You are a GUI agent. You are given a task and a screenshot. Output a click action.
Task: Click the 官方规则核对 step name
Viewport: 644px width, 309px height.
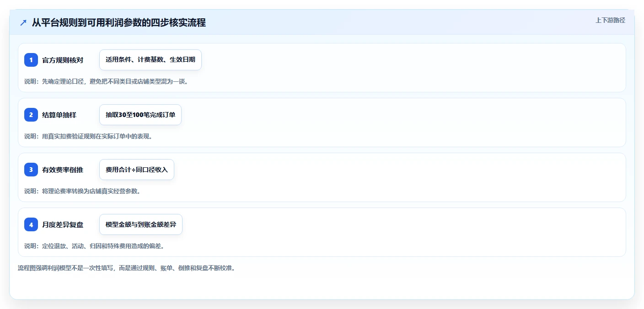pyautogui.click(x=63, y=60)
